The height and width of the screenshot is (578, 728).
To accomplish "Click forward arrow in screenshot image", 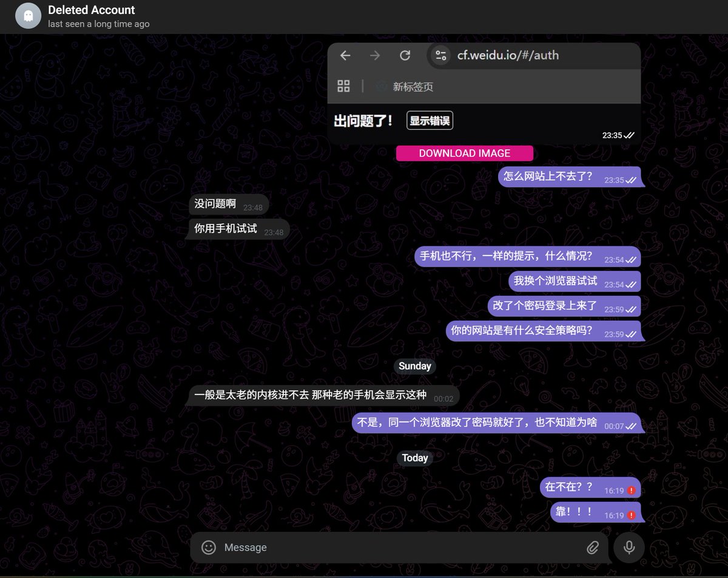I will click(x=375, y=56).
